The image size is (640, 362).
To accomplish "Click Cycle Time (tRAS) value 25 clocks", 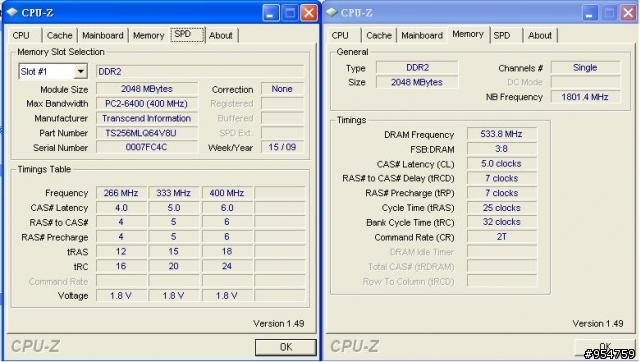I will pos(502,208).
